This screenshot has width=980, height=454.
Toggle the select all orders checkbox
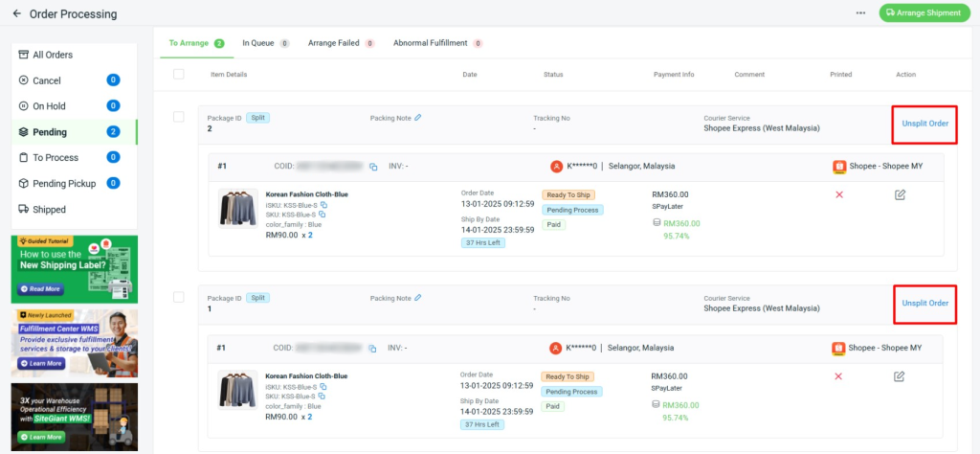pos(178,74)
